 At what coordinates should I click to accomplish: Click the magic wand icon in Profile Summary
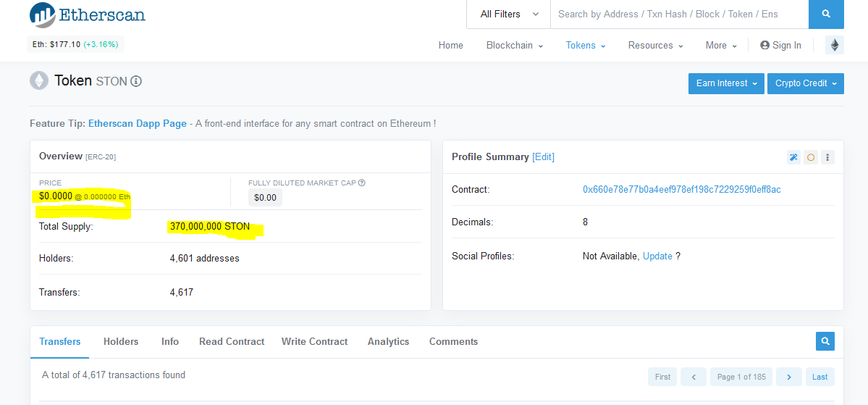793,157
